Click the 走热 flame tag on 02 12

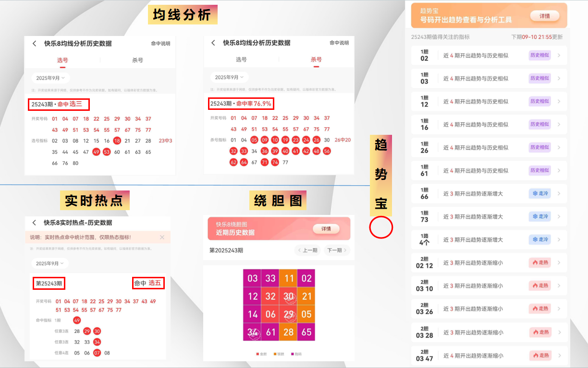[539, 262]
